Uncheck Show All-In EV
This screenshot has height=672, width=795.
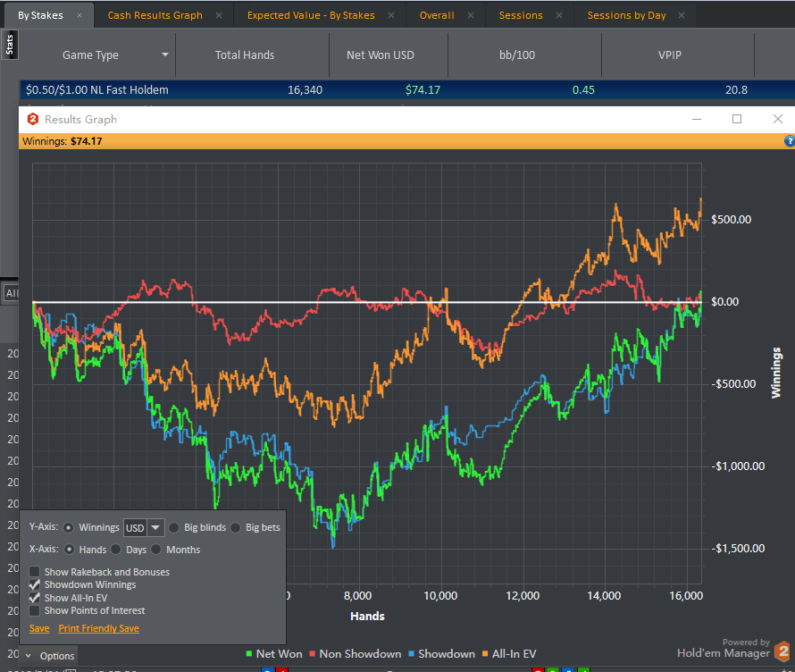click(34, 598)
